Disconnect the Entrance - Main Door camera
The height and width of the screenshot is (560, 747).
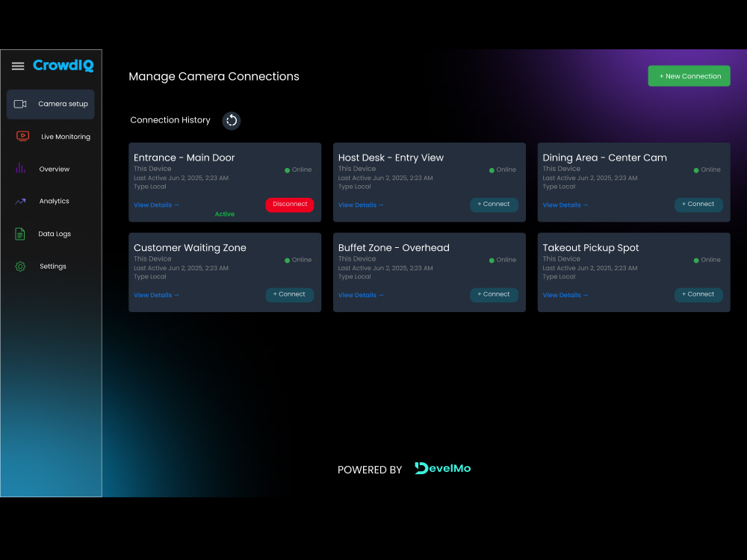click(290, 205)
